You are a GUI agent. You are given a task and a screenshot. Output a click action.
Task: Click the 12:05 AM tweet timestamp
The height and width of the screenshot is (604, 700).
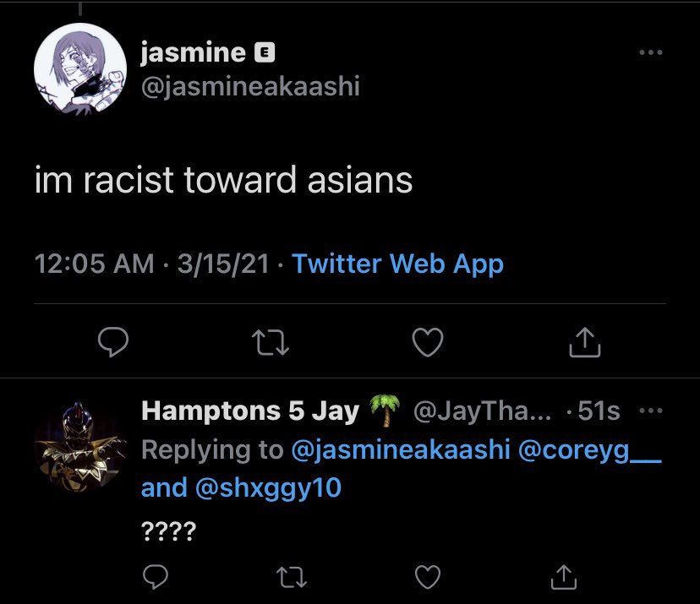[94, 264]
